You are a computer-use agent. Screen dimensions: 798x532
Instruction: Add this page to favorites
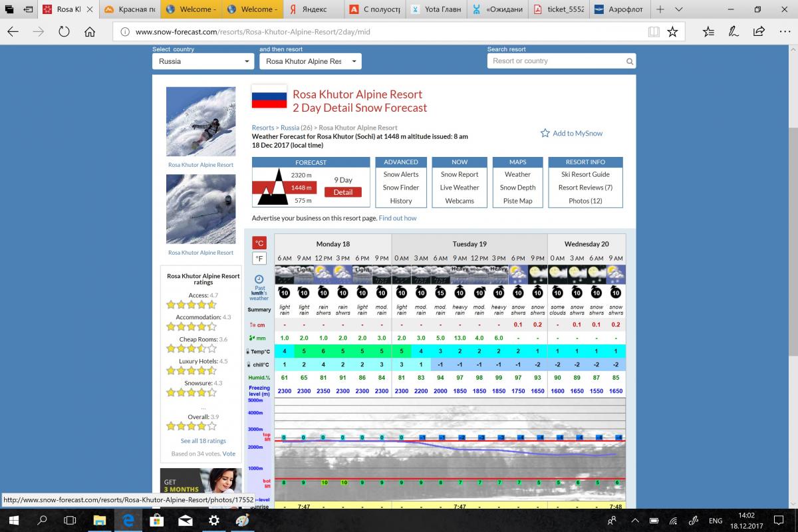point(672,31)
